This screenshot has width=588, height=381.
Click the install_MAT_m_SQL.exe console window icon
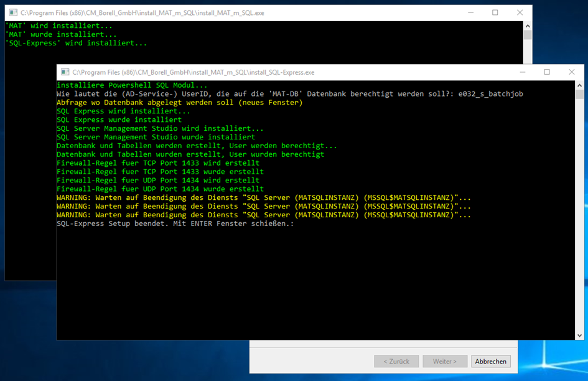pos(14,13)
